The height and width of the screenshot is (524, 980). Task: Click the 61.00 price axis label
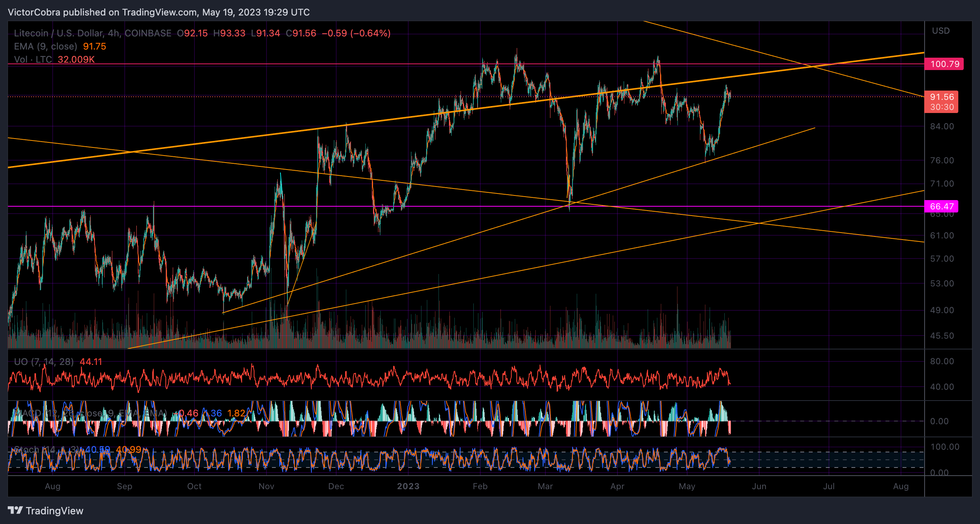pos(942,236)
